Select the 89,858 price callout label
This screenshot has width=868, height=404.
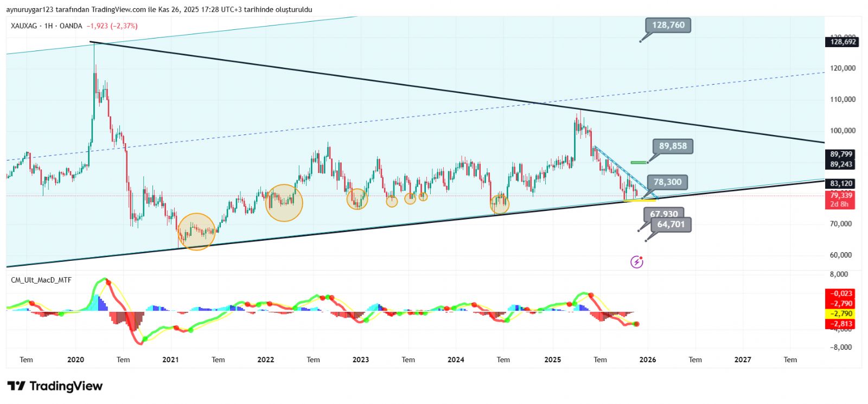673,146
